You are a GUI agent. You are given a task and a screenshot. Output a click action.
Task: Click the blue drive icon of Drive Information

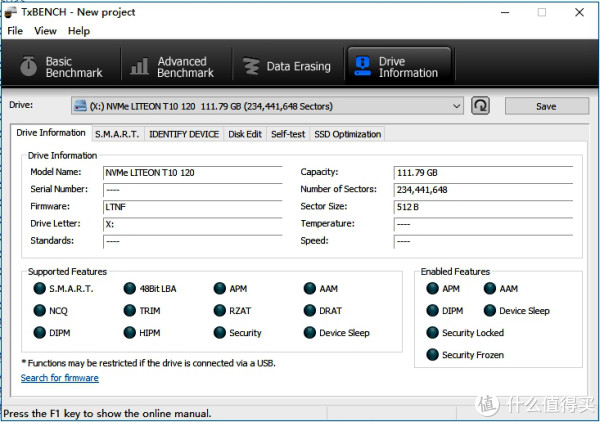363,66
